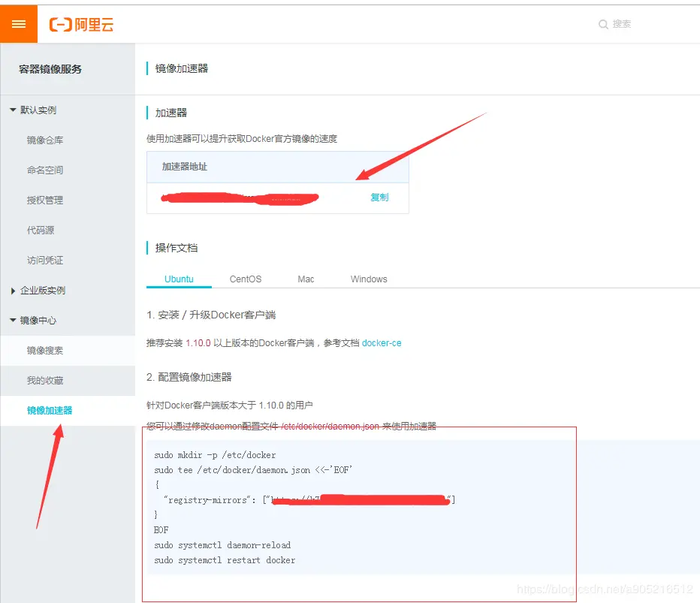Open the orange hamburger menu
Screen dimensions: 700x603
tap(19, 24)
